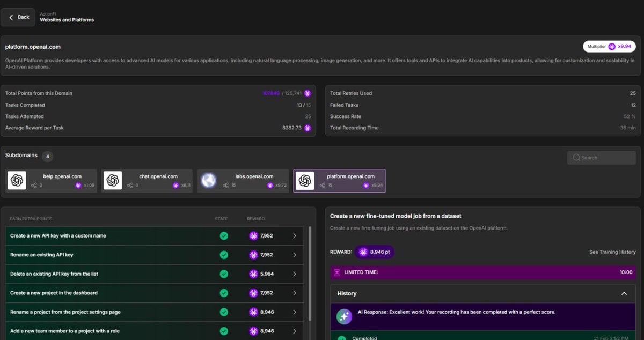This screenshot has width=644, height=340.
Task: Click reward icon for 'Add a new team member' row
Action: pyautogui.click(x=253, y=331)
